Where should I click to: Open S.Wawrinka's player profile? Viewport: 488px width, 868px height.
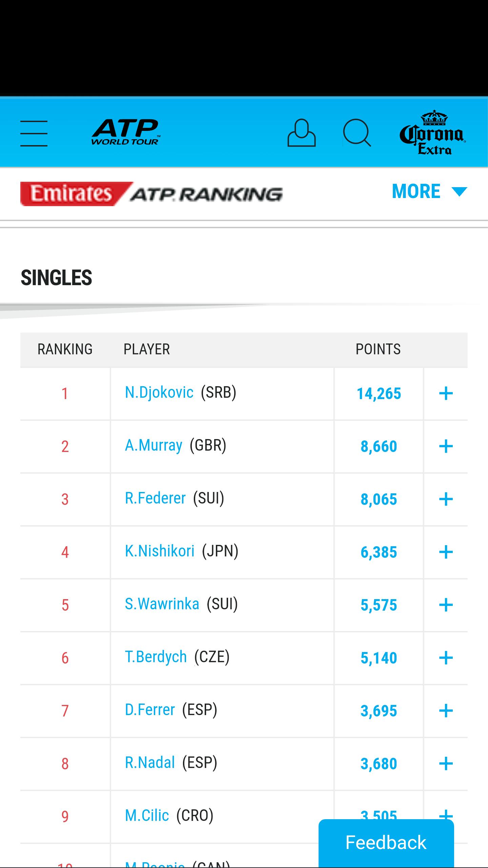[x=162, y=604]
